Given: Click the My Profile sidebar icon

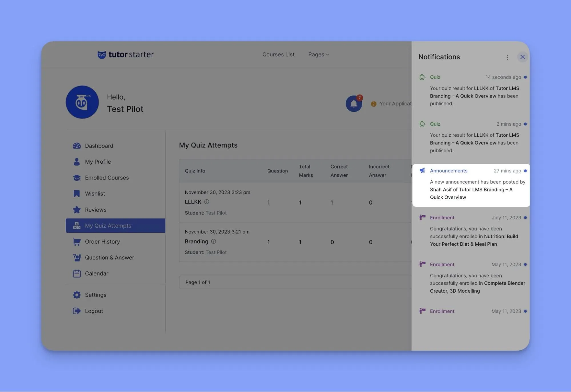Looking at the screenshot, I should [x=76, y=161].
